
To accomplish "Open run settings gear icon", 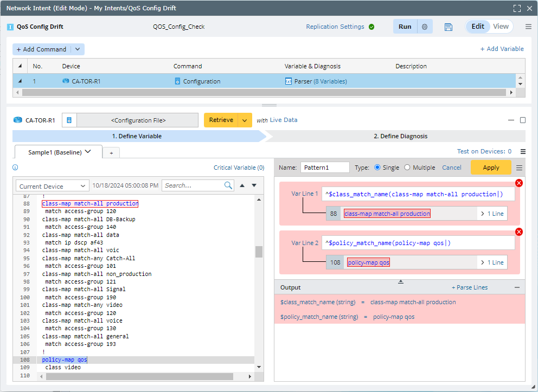I will pos(425,27).
